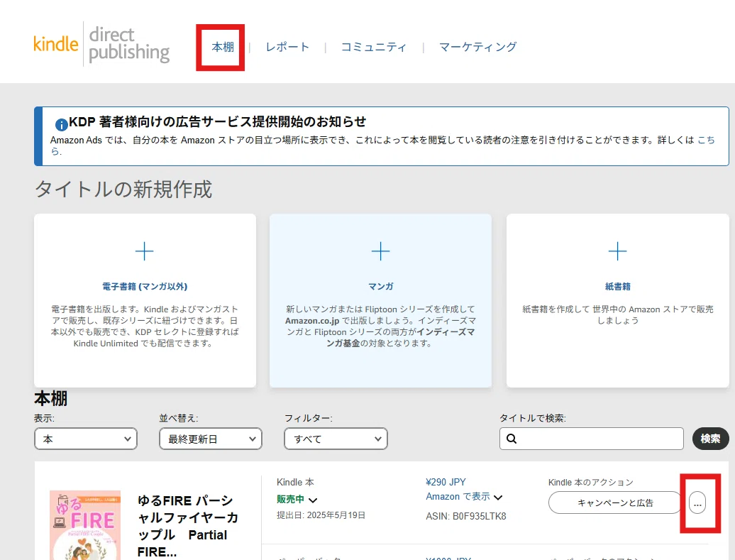Viewport: 735px width, 560px height.
Task: Click the ¥290 JPY price link
Action: pyautogui.click(x=446, y=482)
